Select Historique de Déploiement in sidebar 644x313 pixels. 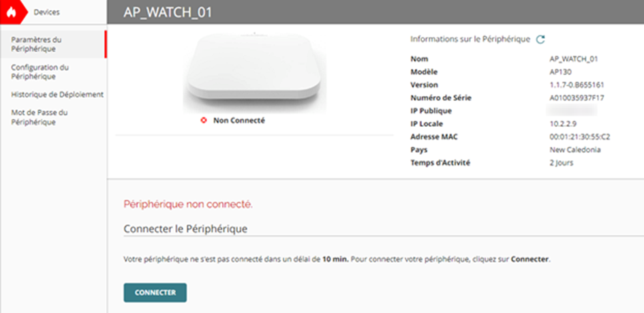[x=57, y=95]
